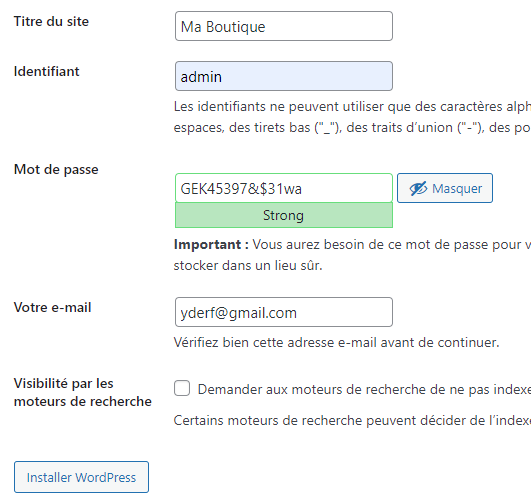This screenshot has height=501, width=531.
Task: Click into the Identifiant field containing admin
Action: (x=284, y=76)
